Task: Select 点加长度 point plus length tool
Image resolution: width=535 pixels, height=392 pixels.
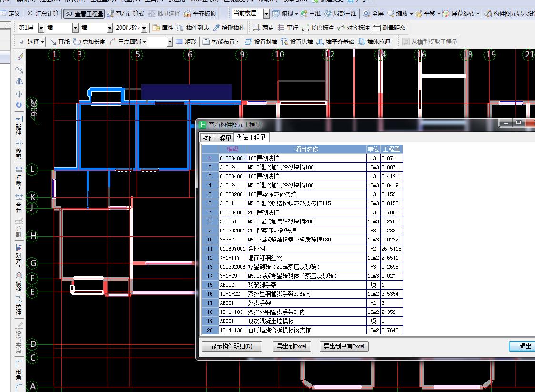Action: click(x=90, y=41)
